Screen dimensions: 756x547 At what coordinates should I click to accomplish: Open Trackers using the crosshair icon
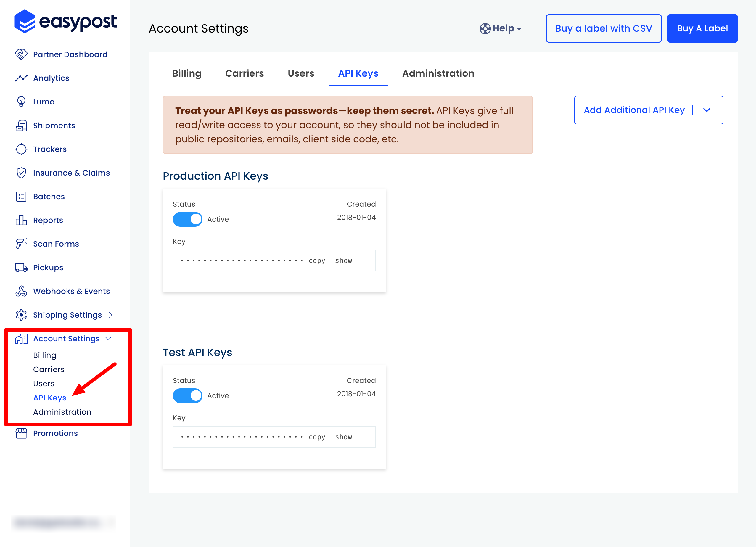[21, 149]
